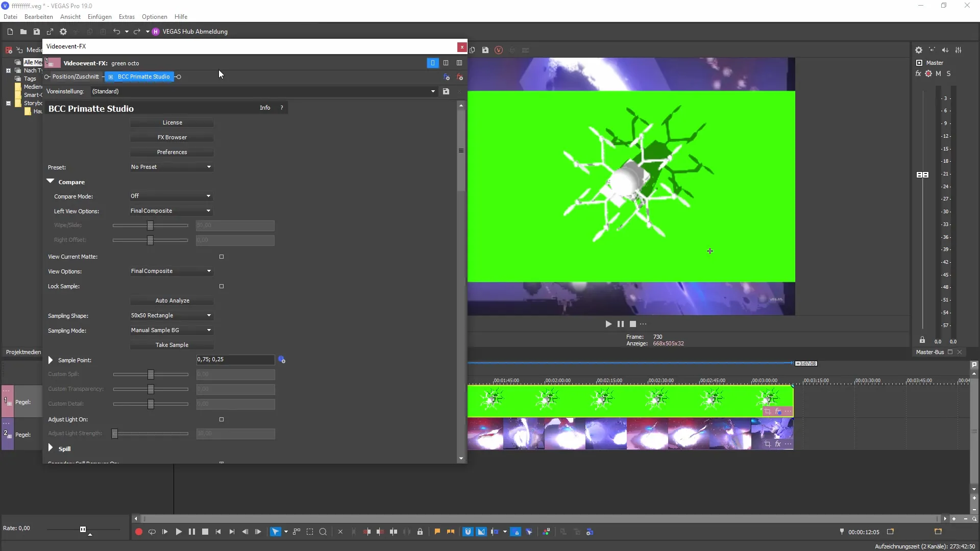980x551 pixels.
Task: Select single-pane FX window layout
Action: pos(432,63)
